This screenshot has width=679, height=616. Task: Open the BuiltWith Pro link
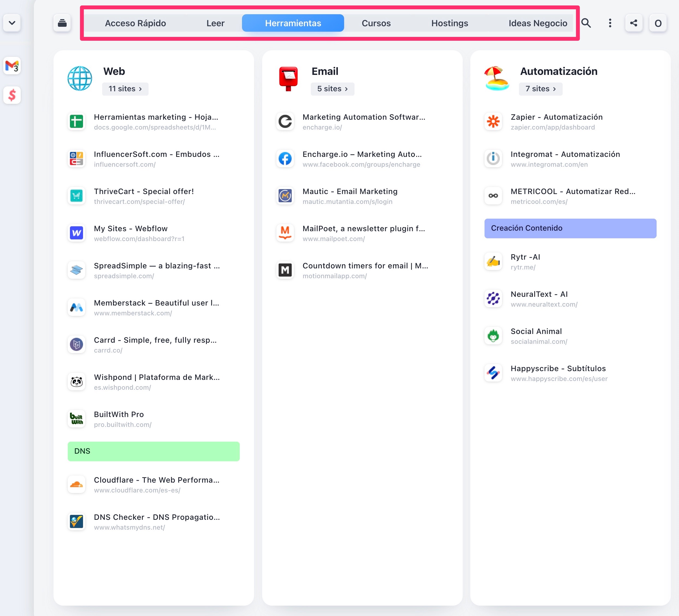coord(119,415)
